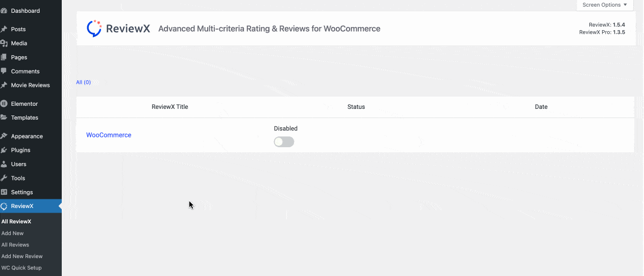Click the Users person icon

point(4,164)
